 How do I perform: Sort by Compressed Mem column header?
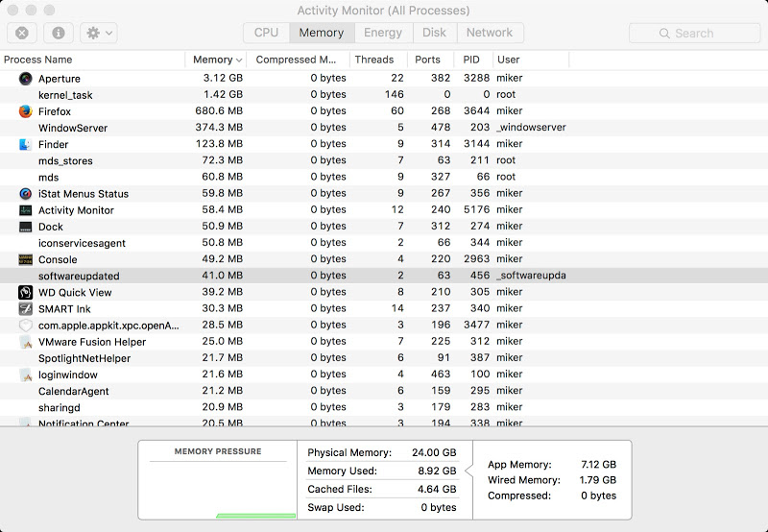298,60
